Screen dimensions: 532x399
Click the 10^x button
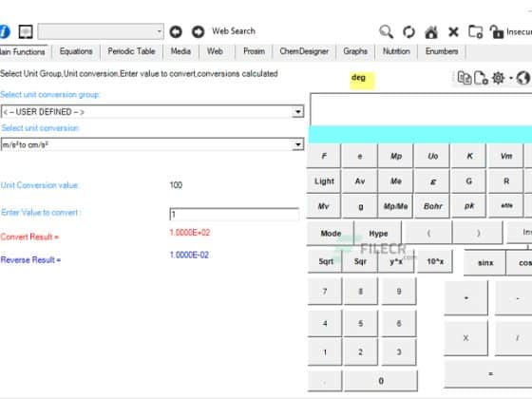435,261
